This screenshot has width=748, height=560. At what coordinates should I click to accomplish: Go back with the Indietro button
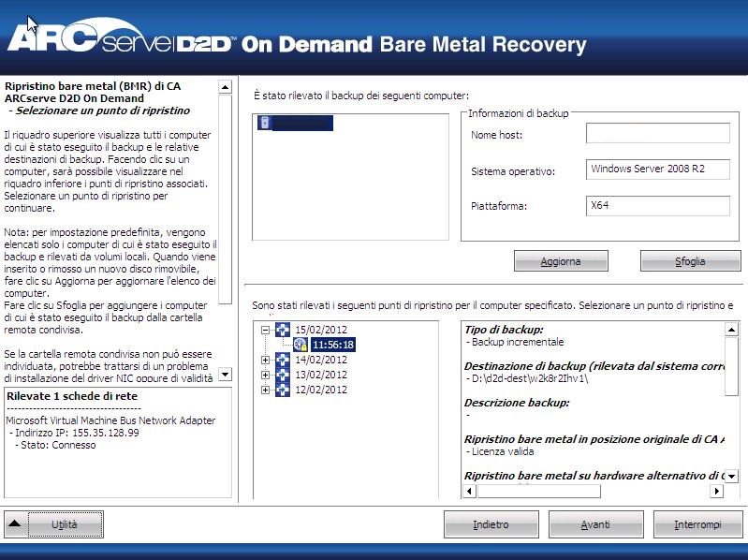point(491,525)
